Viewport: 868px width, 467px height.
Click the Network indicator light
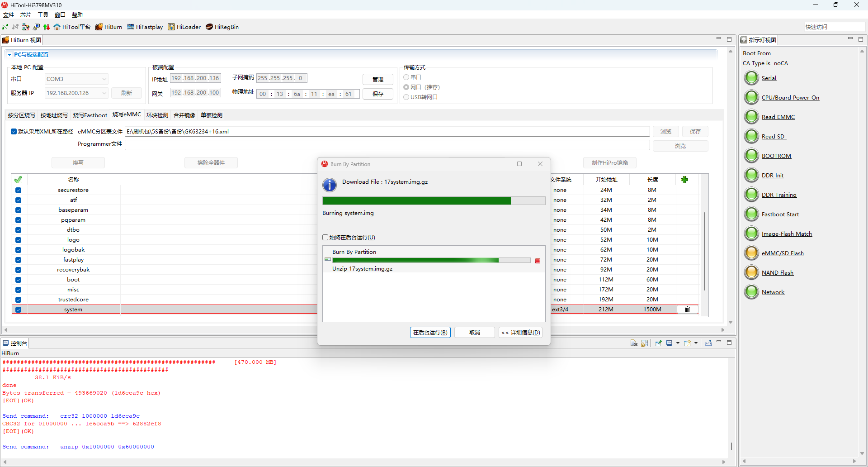751,292
